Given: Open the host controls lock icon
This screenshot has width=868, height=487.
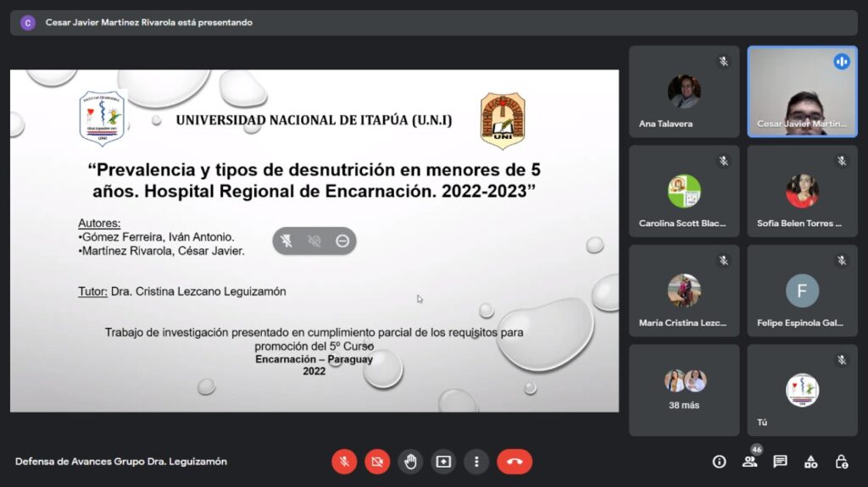Looking at the screenshot, I should click(x=841, y=462).
